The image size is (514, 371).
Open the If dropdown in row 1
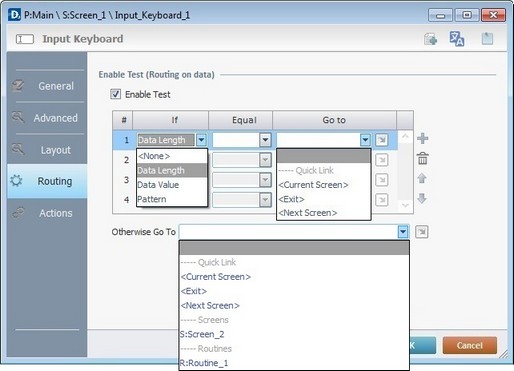coord(201,140)
